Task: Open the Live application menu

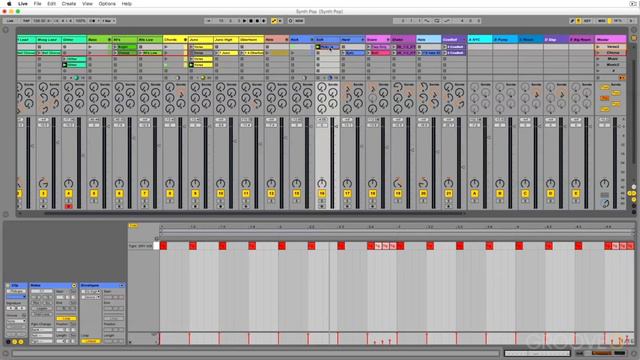Action: 22,4
